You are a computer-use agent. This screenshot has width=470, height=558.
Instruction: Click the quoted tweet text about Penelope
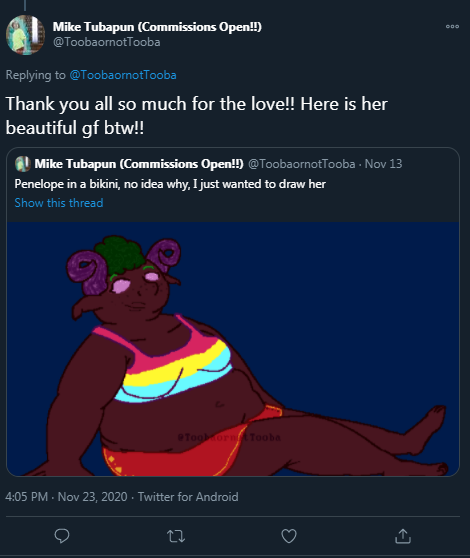pyautogui.click(x=170, y=184)
